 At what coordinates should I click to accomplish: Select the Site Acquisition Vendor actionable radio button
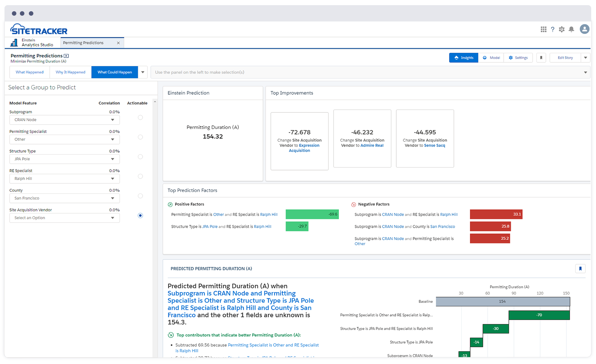tap(140, 215)
